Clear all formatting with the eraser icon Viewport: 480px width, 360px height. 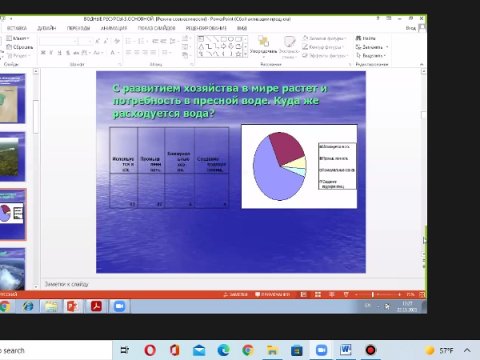117,41
